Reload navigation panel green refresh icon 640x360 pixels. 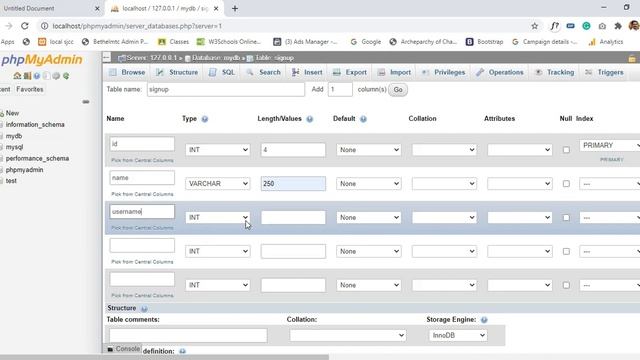(x=66, y=76)
